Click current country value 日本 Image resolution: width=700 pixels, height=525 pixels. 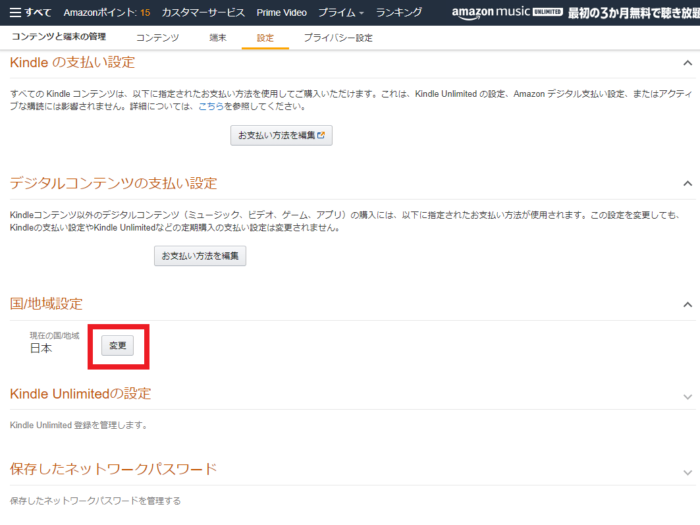click(41, 348)
